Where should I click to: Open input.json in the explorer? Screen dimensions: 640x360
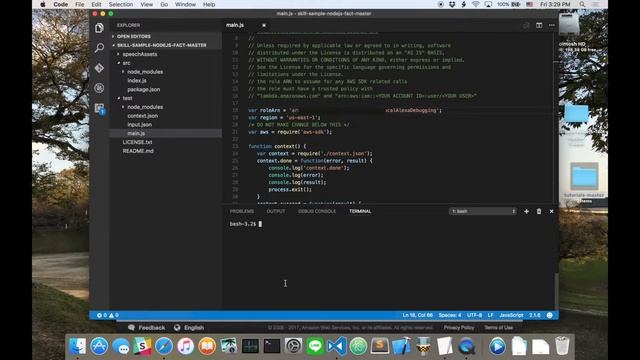[140, 124]
